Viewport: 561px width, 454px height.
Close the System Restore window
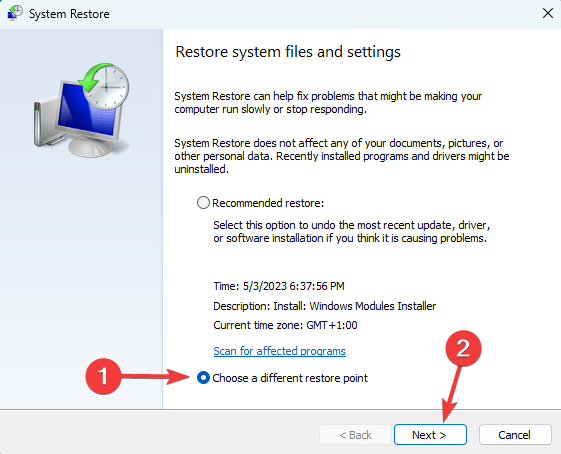pos(547,14)
